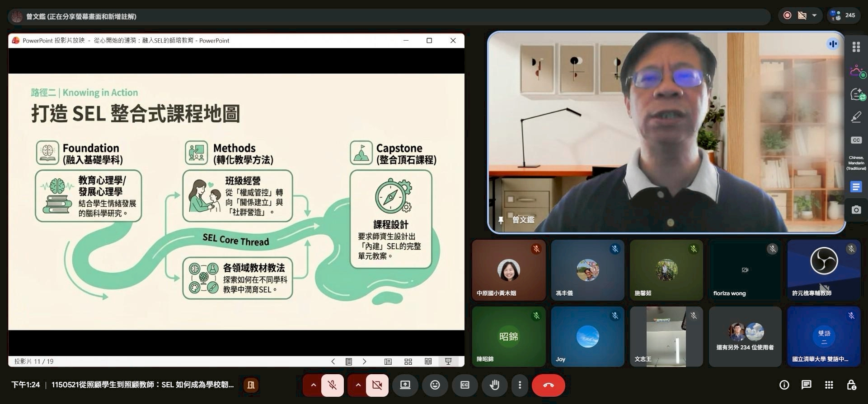Select the 曾文鑑 main speaker video
Image resolution: width=868 pixels, height=404 pixels.
[666, 132]
